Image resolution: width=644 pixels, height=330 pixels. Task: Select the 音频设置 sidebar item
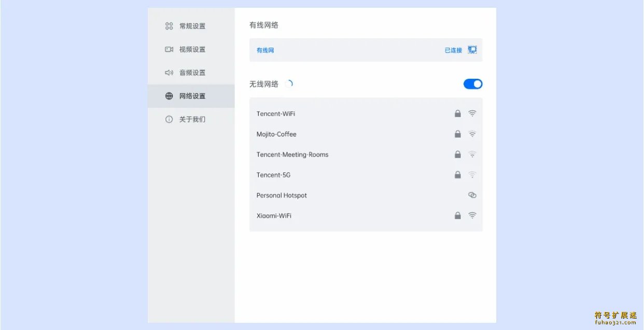(x=191, y=73)
